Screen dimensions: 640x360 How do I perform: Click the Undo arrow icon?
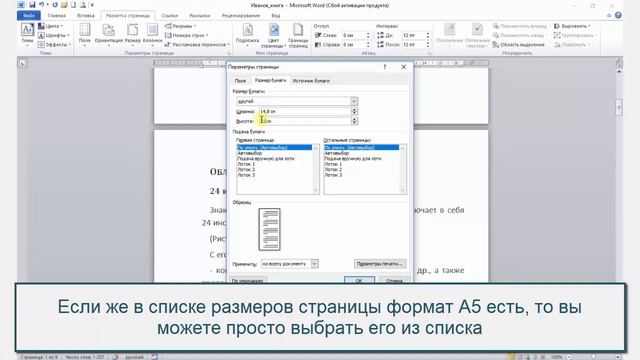(x=41, y=5)
